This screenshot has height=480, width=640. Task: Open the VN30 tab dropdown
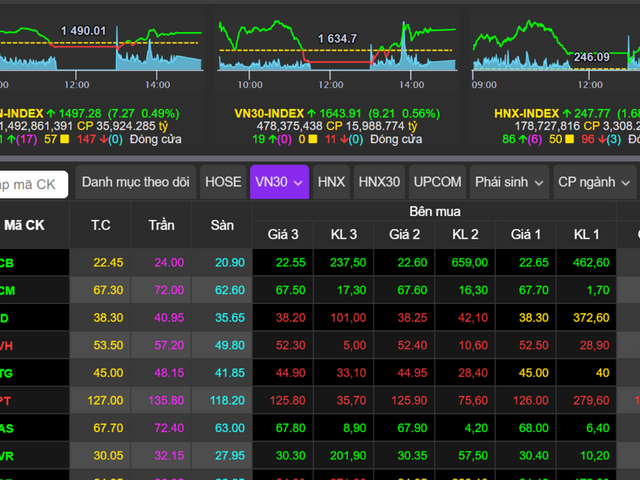coord(297,183)
